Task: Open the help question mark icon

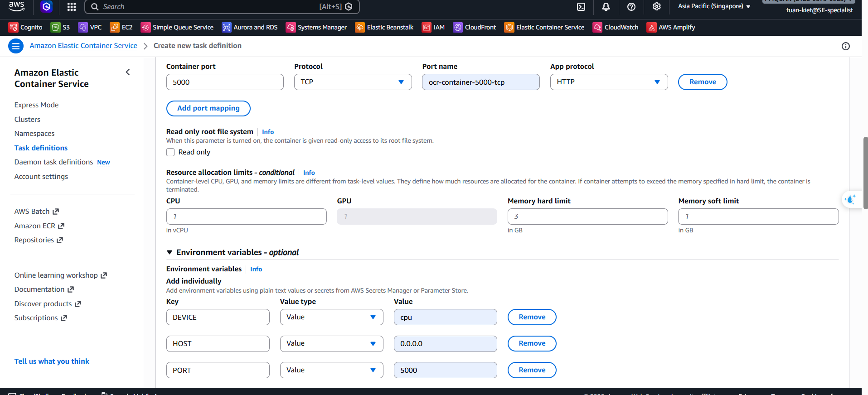Action: click(631, 7)
